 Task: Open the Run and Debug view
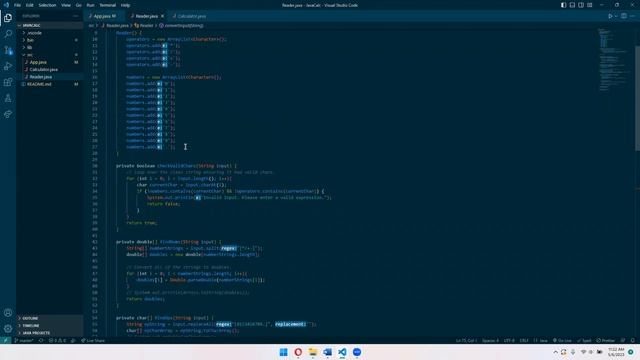8,66
